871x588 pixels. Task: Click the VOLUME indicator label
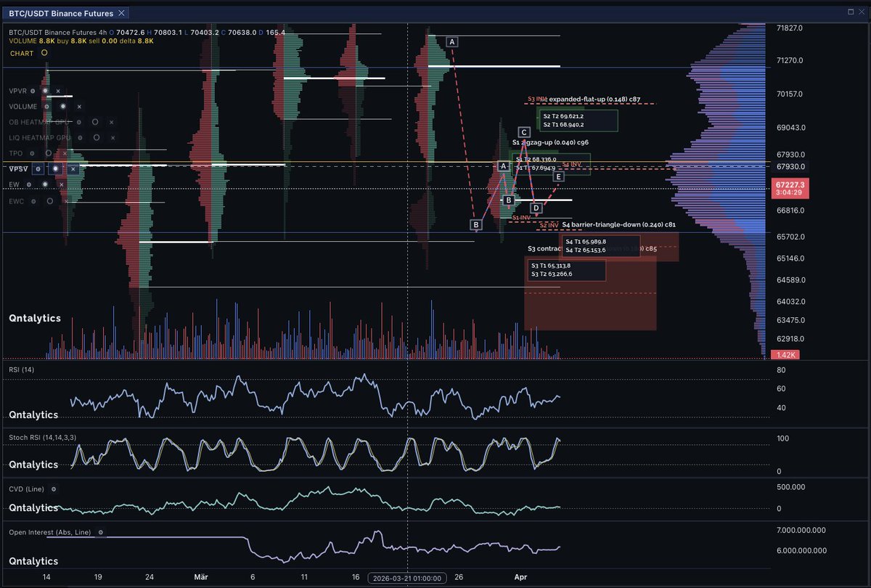[23, 107]
